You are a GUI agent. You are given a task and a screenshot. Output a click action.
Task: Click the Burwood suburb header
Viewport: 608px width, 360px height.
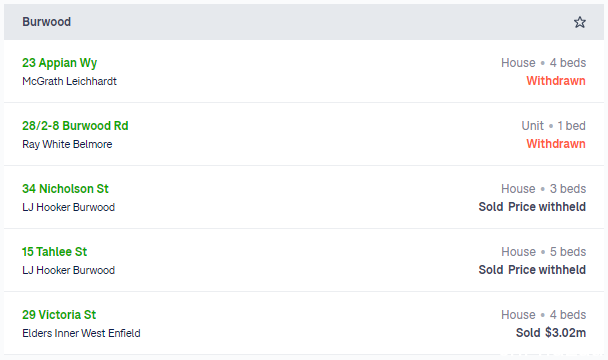pyautogui.click(x=47, y=22)
